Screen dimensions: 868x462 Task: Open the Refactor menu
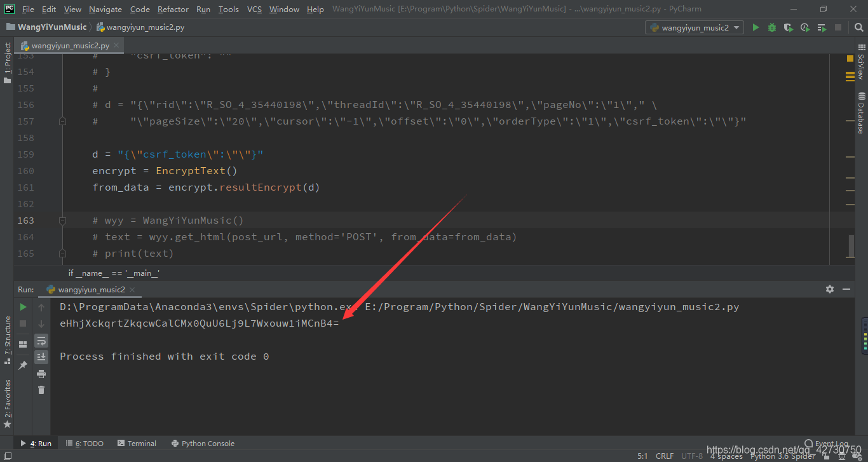point(173,9)
